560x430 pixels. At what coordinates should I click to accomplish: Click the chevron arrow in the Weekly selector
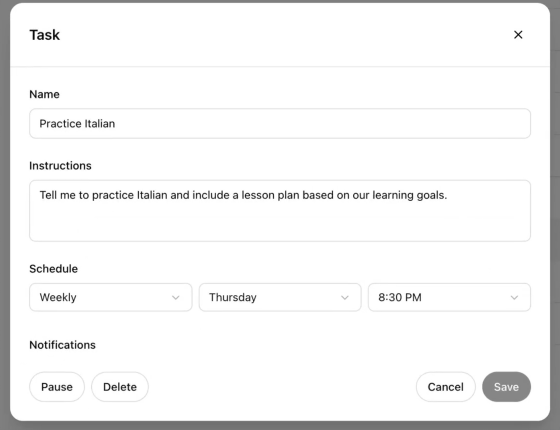(x=175, y=298)
